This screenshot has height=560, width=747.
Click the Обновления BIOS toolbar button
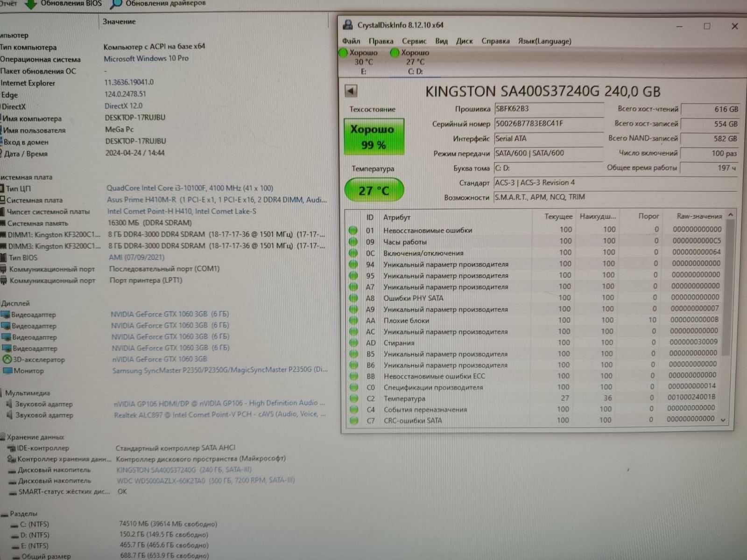[64, 4]
